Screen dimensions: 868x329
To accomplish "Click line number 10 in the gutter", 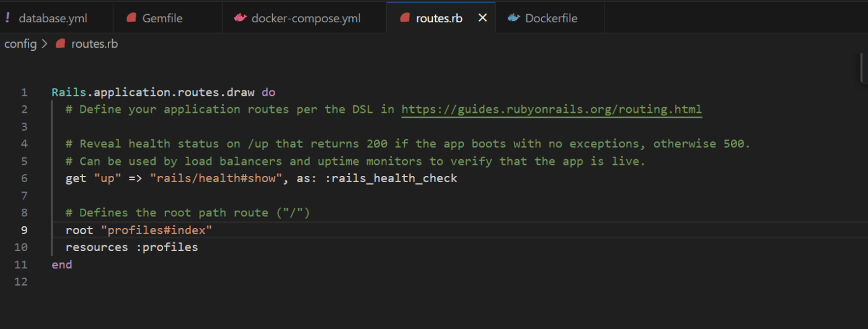I will 21,247.
